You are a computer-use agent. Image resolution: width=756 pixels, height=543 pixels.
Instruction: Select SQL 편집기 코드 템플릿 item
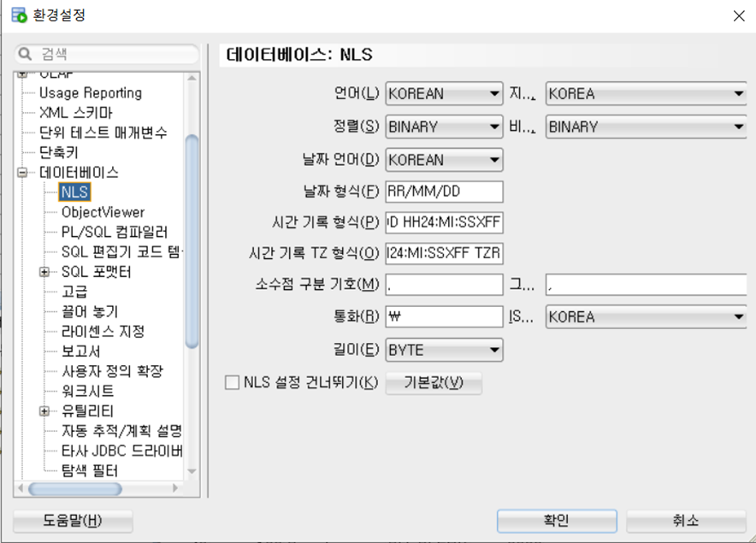121,251
